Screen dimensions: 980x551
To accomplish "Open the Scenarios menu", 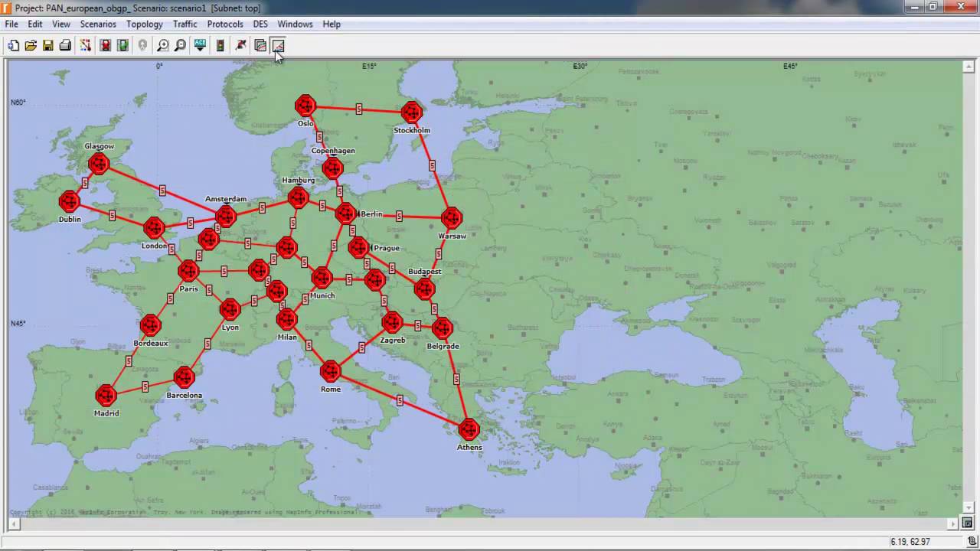I will pos(98,24).
